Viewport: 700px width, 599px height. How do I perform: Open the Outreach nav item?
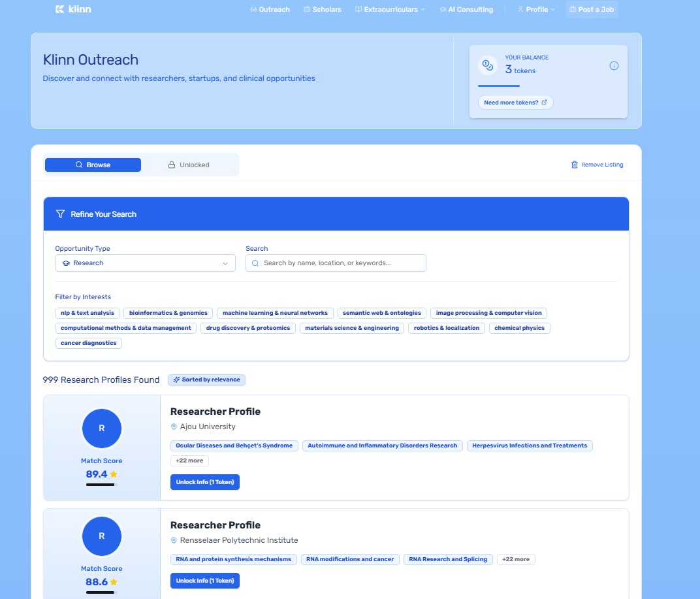pyautogui.click(x=270, y=9)
